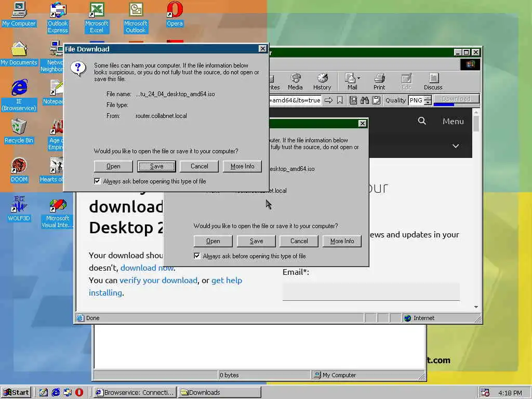Expand the chevron below the Menu link
Viewport: 532px width, 399px height.
click(456, 146)
